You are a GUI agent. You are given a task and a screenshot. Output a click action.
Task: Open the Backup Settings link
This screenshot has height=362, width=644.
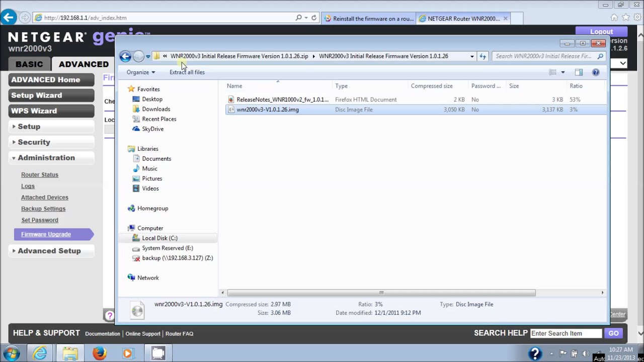(x=43, y=209)
